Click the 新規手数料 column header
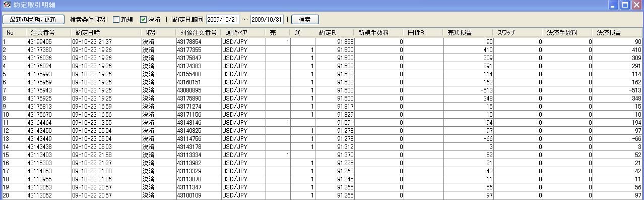Viewport: 644px width, 200px height. click(x=378, y=33)
